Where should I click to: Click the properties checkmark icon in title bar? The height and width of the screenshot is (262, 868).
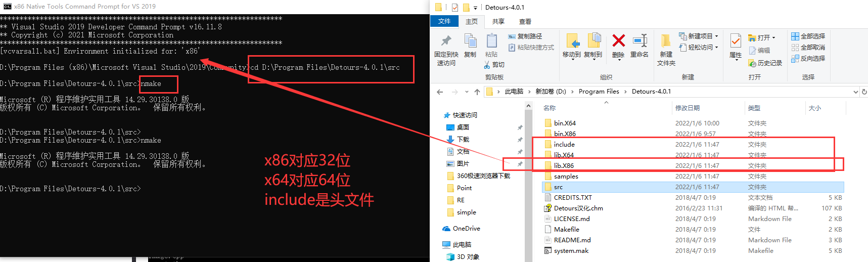coord(455,7)
